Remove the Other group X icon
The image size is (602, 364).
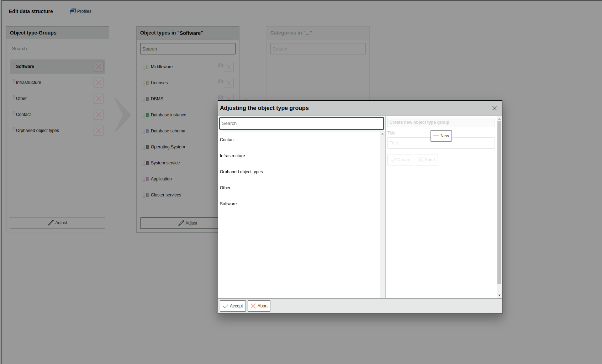point(99,99)
